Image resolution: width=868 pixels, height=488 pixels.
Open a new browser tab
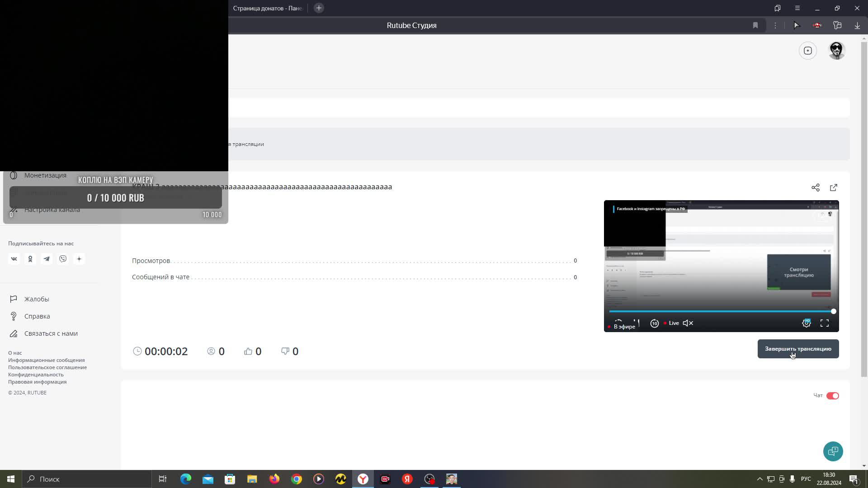point(319,8)
